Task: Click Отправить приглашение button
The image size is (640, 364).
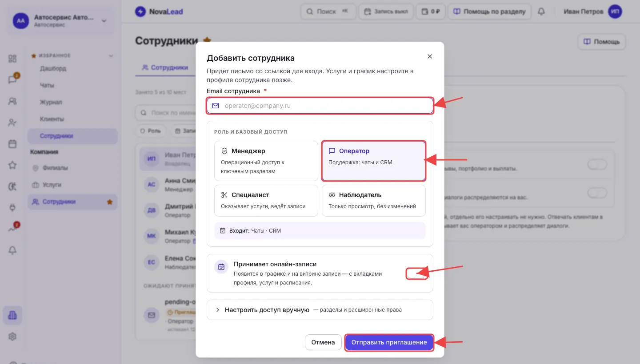Action: point(389,342)
